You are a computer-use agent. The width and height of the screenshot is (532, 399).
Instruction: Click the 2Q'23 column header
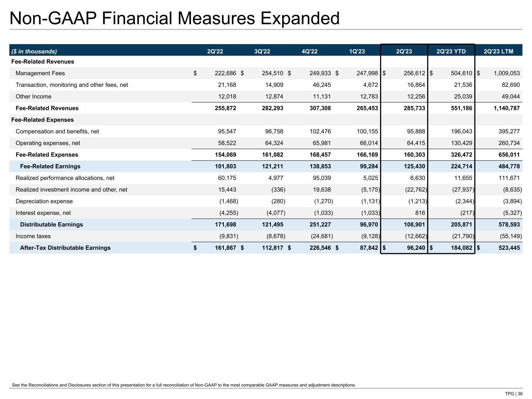(x=404, y=51)
